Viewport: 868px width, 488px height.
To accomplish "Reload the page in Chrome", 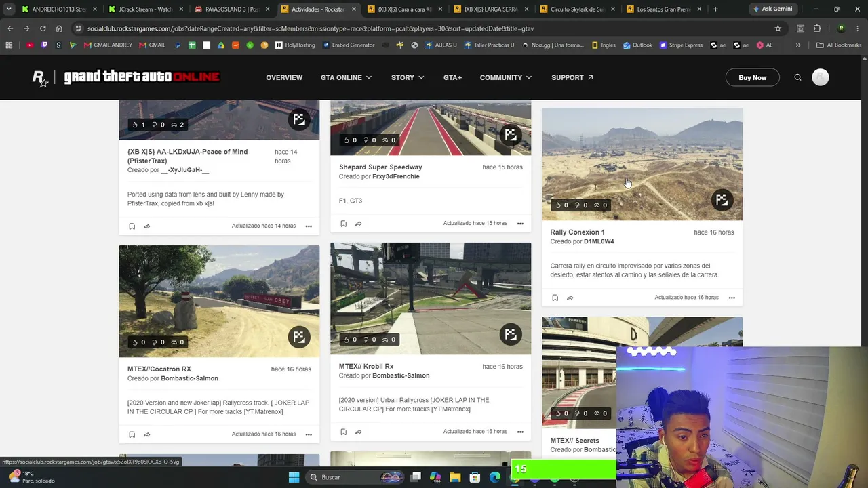I will tap(43, 28).
